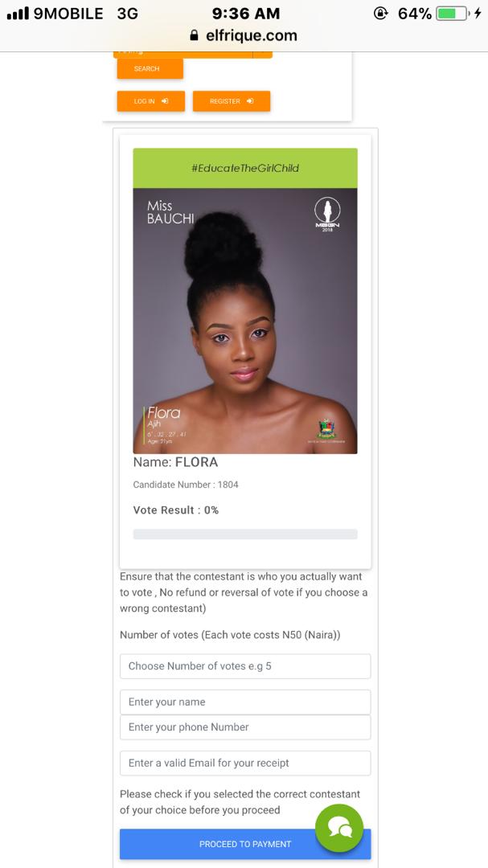Click the Log In button
488x868 pixels.
[x=150, y=101]
